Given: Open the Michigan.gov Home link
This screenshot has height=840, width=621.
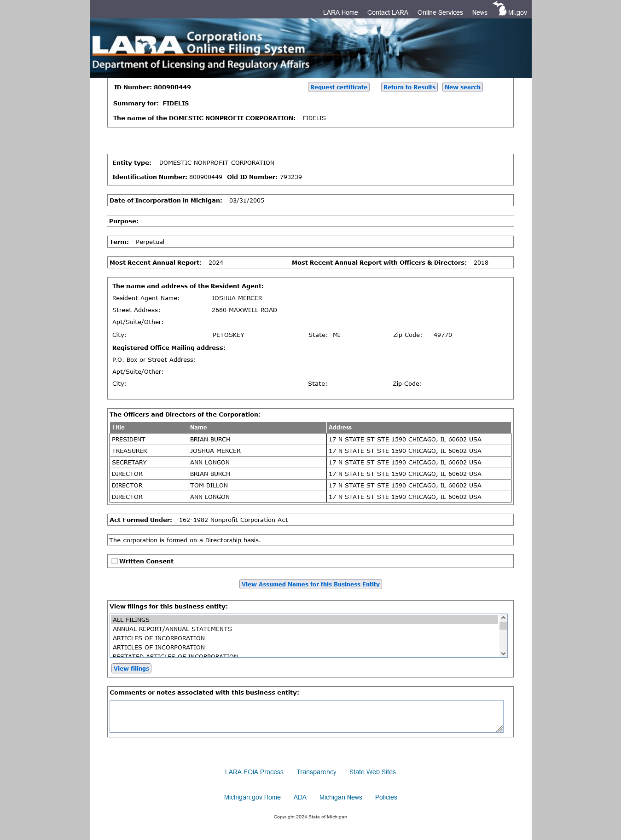Looking at the screenshot, I should tap(252, 797).
